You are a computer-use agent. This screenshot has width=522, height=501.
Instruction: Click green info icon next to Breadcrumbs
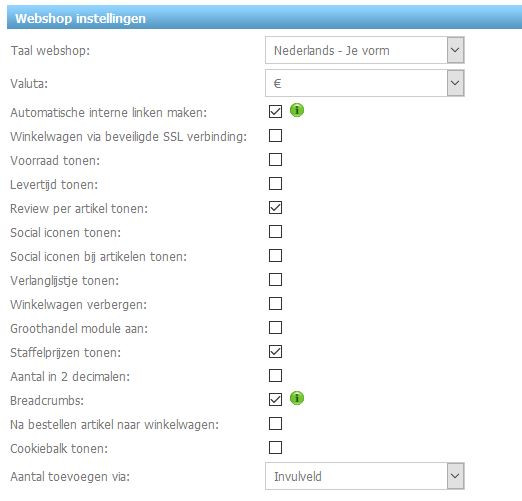pos(297,398)
